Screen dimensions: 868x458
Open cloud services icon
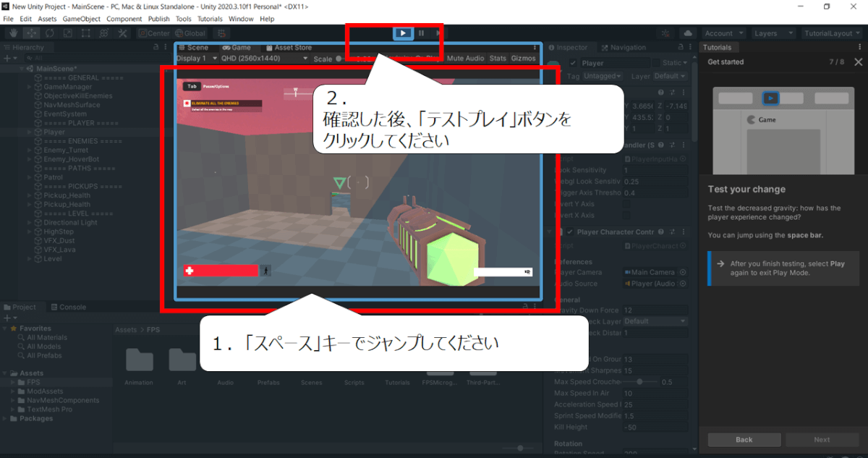pos(687,33)
